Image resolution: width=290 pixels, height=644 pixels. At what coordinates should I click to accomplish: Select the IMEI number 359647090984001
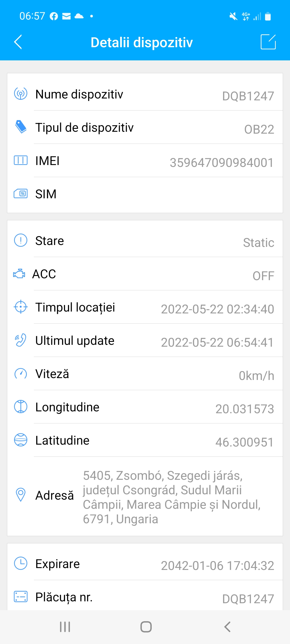click(222, 163)
